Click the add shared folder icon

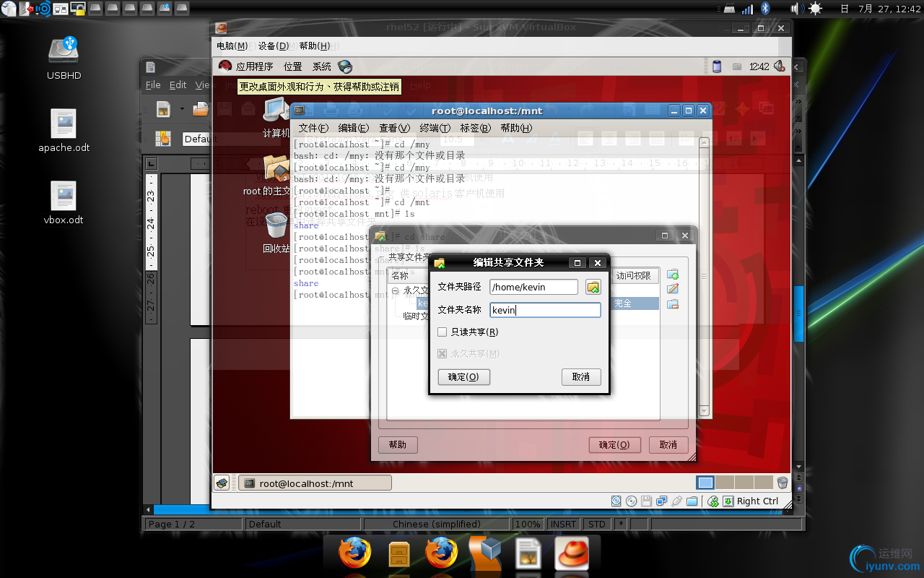673,275
